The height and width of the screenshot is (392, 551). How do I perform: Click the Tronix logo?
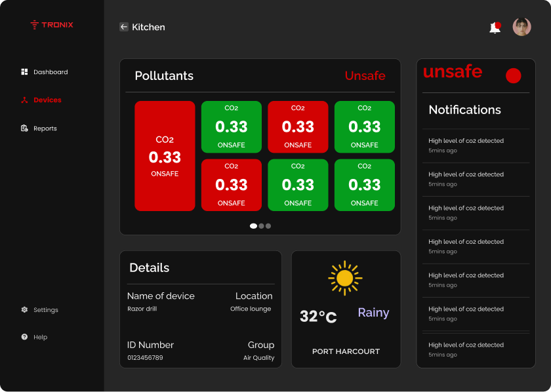[52, 25]
